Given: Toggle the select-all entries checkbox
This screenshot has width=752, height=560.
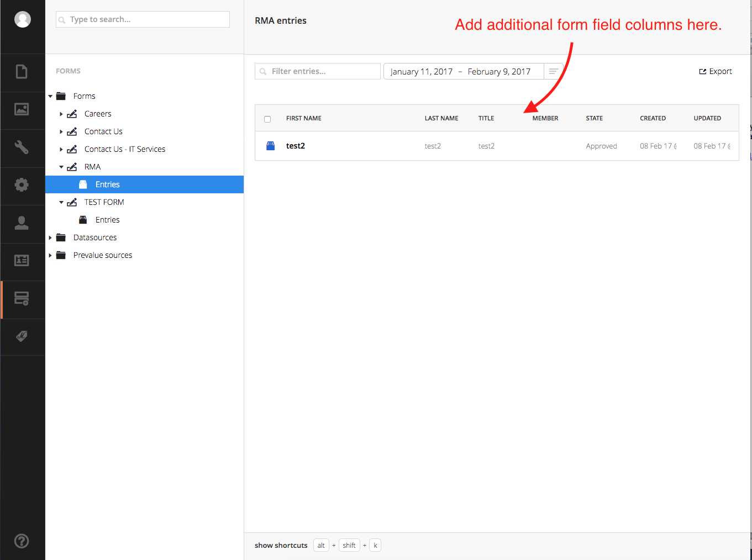Looking at the screenshot, I should 267,119.
